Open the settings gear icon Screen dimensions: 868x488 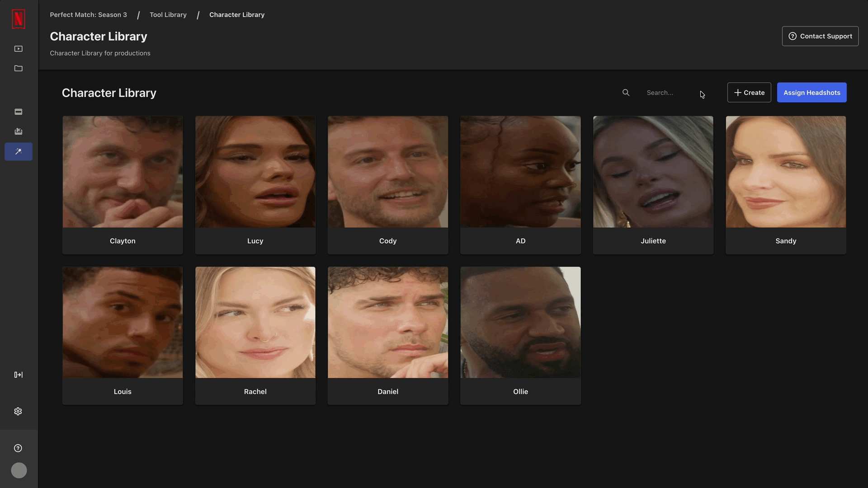coord(18,411)
